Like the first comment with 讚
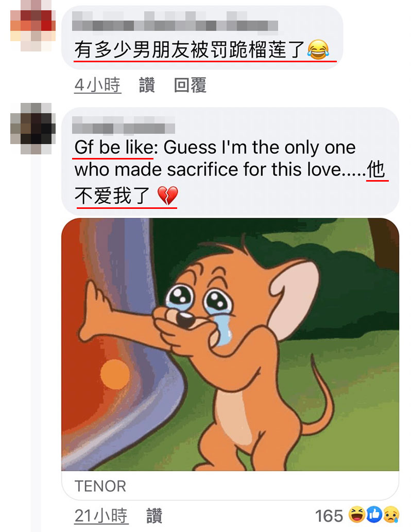 tap(147, 85)
